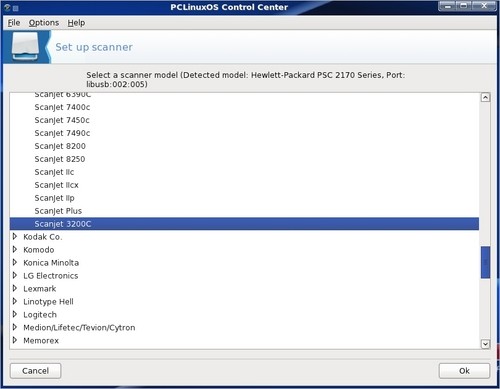Select ScanJet 8250 in the list

pyautogui.click(x=60, y=159)
